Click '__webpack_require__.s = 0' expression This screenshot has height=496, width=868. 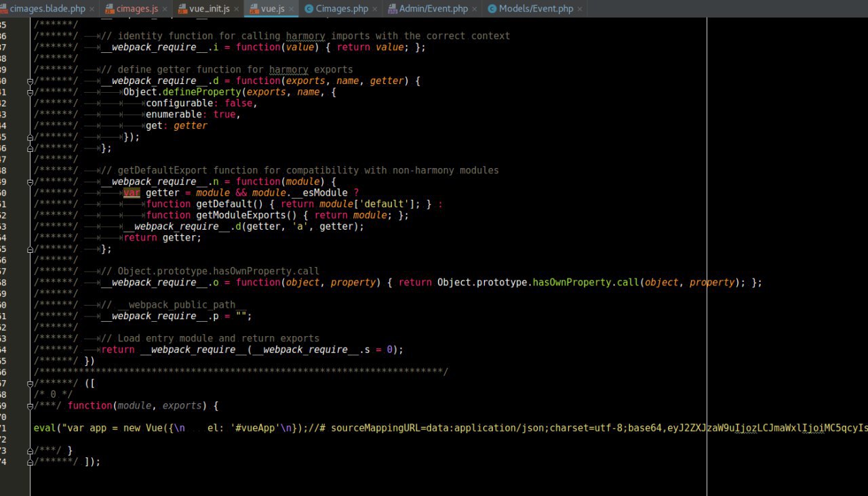tap(323, 350)
